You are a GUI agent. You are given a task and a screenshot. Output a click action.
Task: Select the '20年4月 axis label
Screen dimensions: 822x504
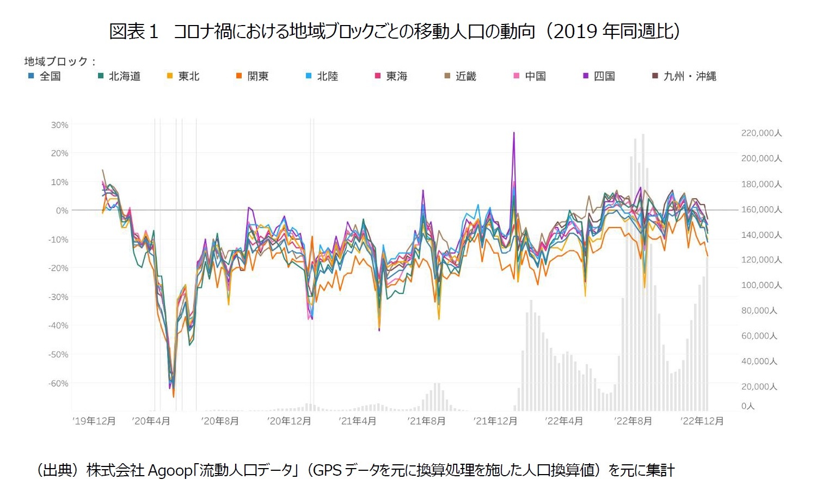[151, 421]
